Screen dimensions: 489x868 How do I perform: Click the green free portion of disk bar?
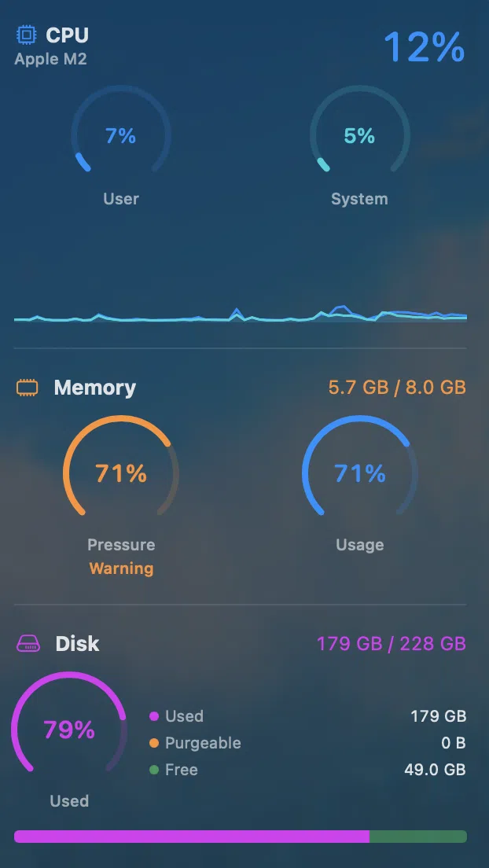tap(417, 837)
